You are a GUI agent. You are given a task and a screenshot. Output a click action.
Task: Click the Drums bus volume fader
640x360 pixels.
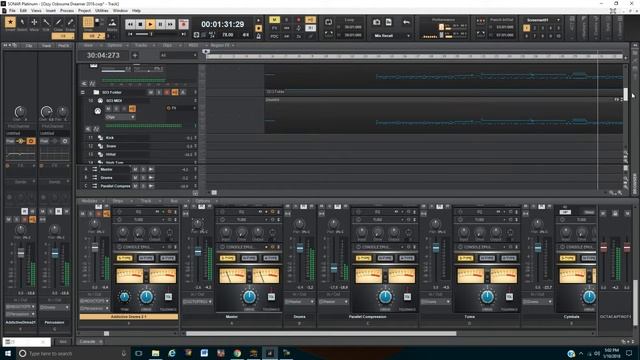coord(300,248)
